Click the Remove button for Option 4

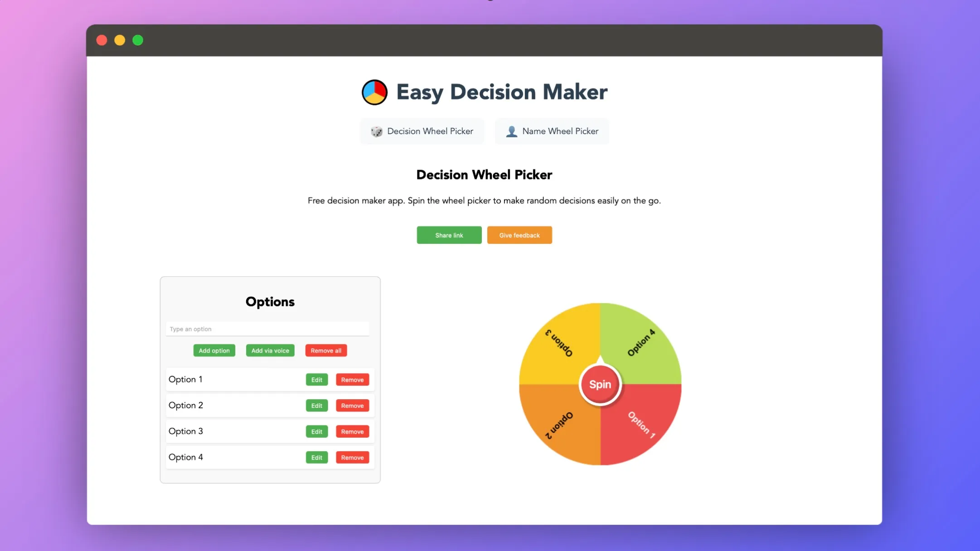[x=352, y=458]
